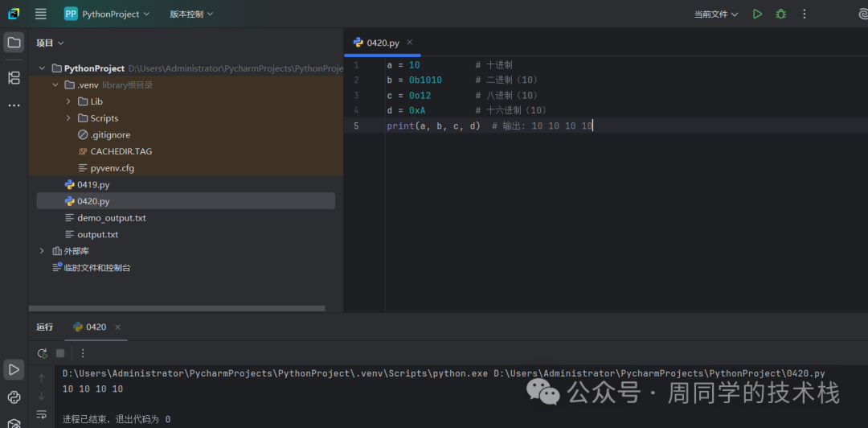Open 0419.py from the project tree
The width and height of the screenshot is (868, 428).
click(93, 185)
